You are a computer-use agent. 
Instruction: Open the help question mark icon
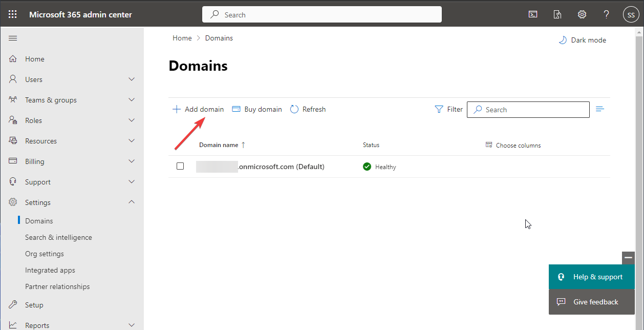click(x=606, y=14)
